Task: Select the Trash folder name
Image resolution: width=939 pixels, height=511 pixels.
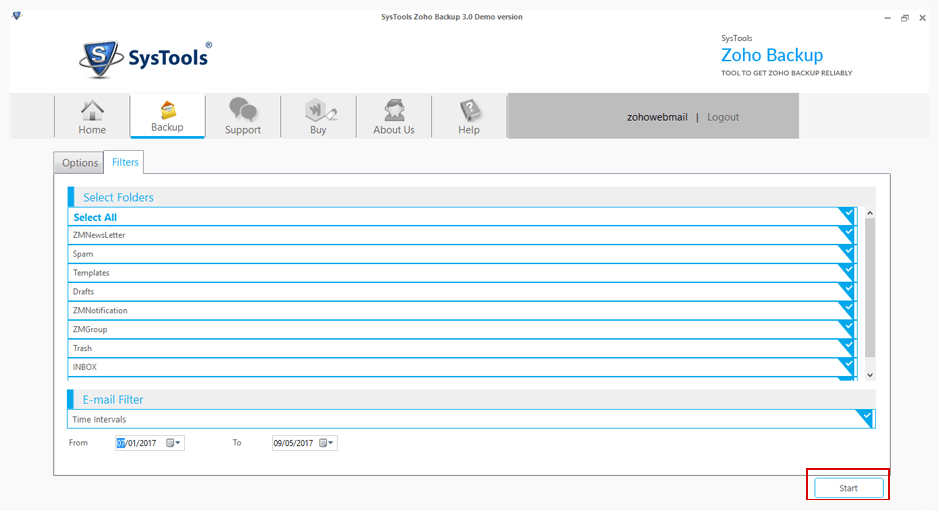Action: tap(82, 348)
